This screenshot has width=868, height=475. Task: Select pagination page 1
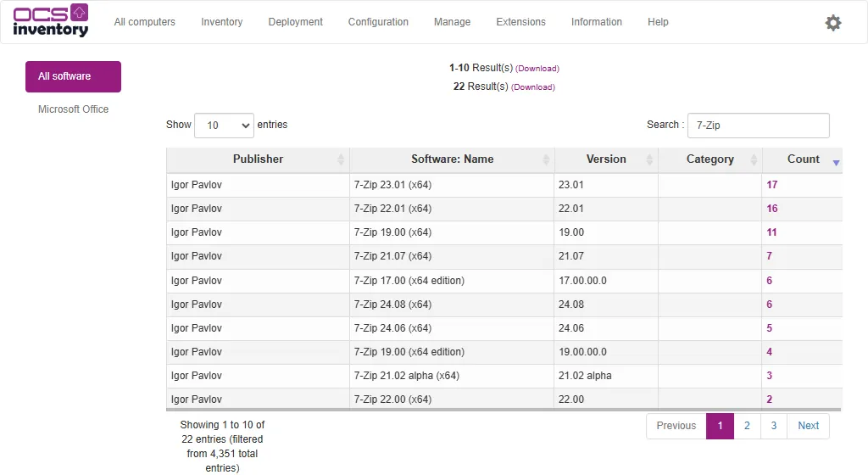click(x=720, y=426)
